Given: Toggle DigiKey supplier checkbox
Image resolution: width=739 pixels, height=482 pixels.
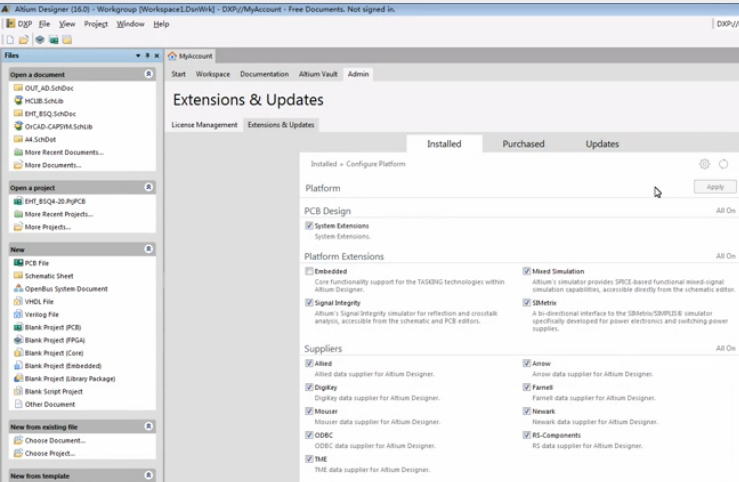Looking at the screenshot, I should click(309, 387).
